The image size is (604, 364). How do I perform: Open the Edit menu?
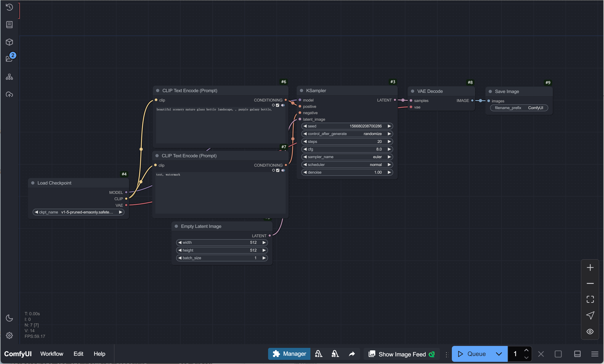(78, 354)
